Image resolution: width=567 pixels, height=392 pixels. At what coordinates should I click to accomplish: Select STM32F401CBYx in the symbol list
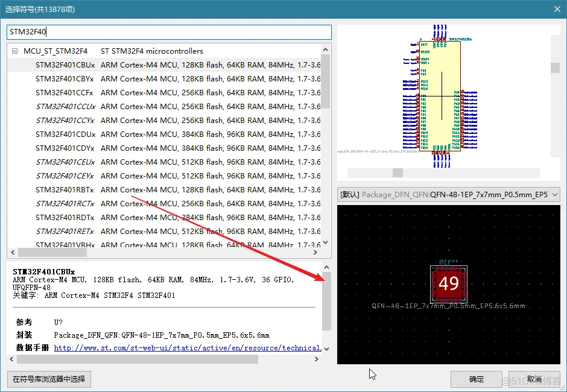click(x=164, y=79)
